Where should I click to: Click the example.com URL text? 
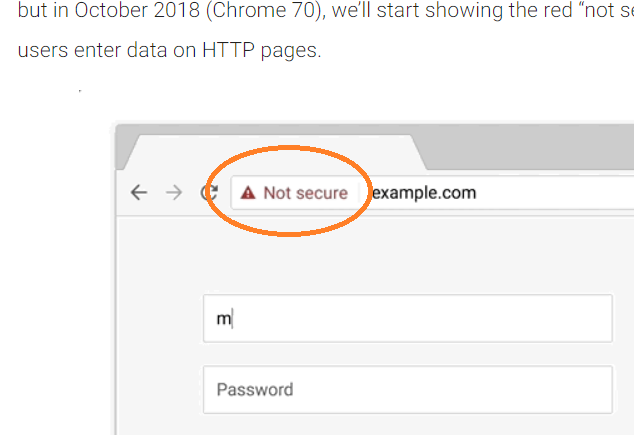pyautogui.click(x=424, y=193)
